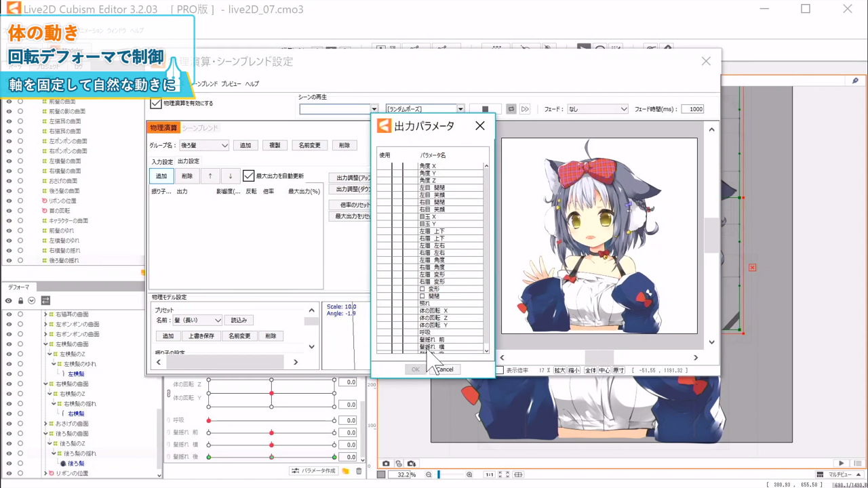Screen dimensions: 868x488
Task: Open the empty scene dropdown under シーンの再生
Action: pos(338,109)
